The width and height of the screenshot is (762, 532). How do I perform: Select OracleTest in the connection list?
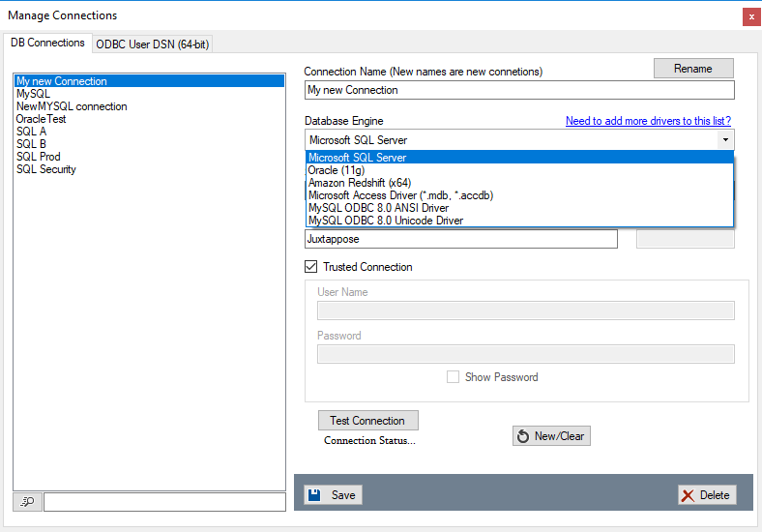[41, 119]
